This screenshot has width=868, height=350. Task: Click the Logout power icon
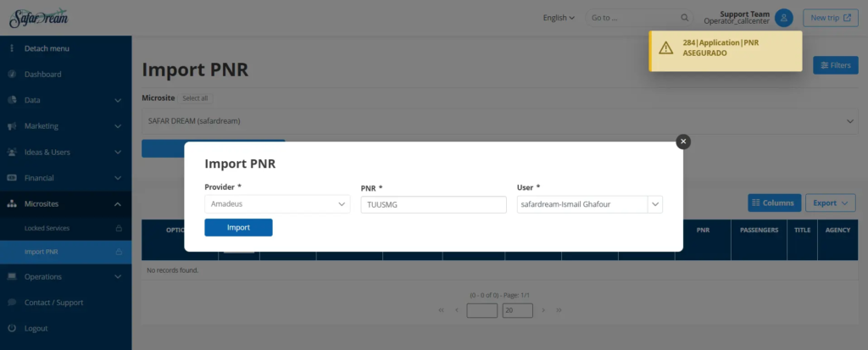12,328
